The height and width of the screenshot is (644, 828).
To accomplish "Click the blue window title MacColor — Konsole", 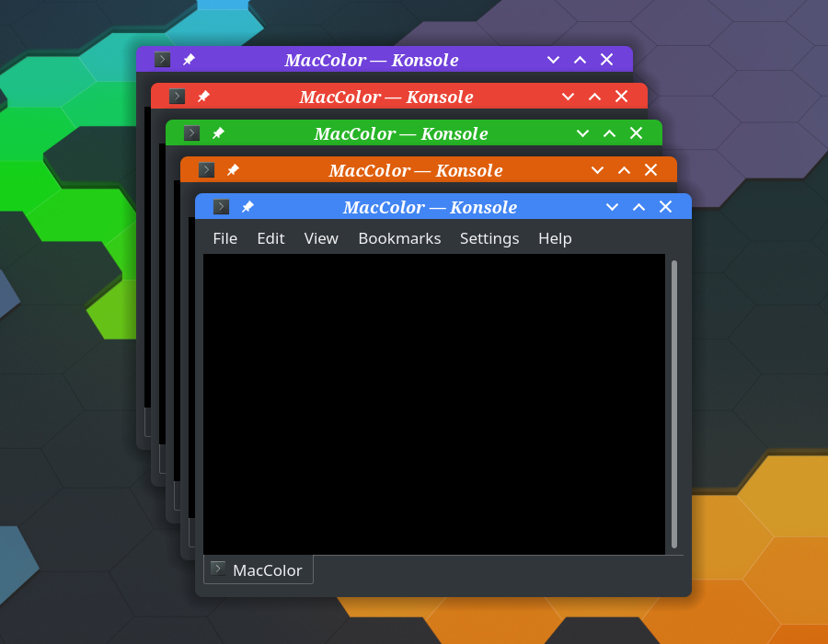I will pos(430,207).
